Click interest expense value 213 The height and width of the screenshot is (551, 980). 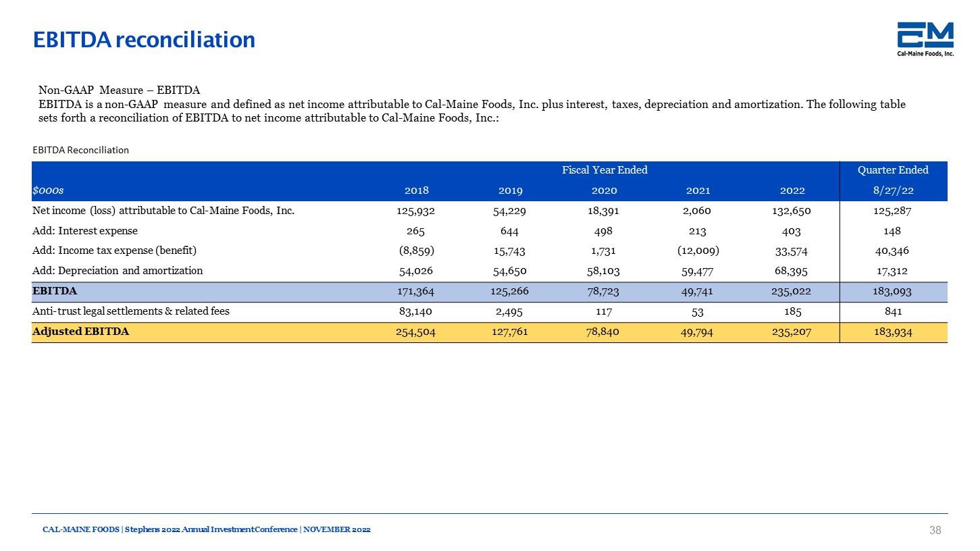(x=698, y=231)
